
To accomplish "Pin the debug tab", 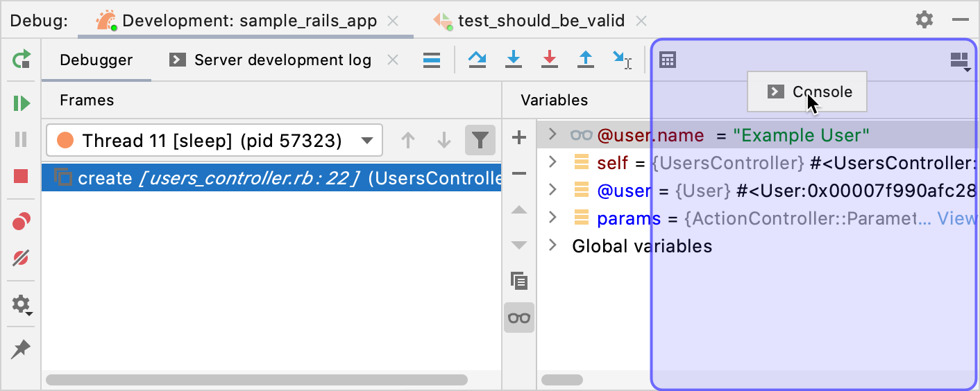I will click(x=22, y=349).
